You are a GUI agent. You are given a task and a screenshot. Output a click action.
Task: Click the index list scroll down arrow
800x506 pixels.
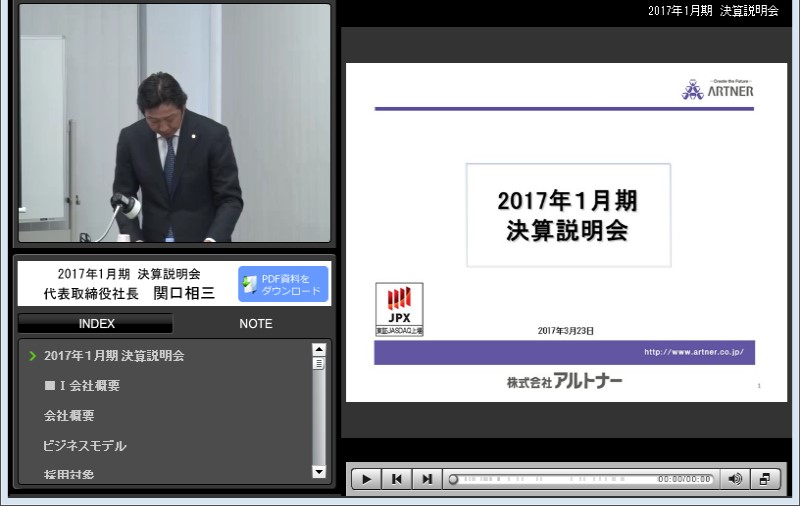pyautogui.click(x=319, y=472)
